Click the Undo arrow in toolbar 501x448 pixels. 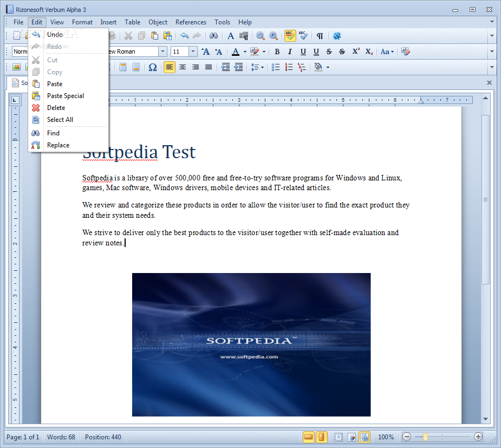pos(184,36)
